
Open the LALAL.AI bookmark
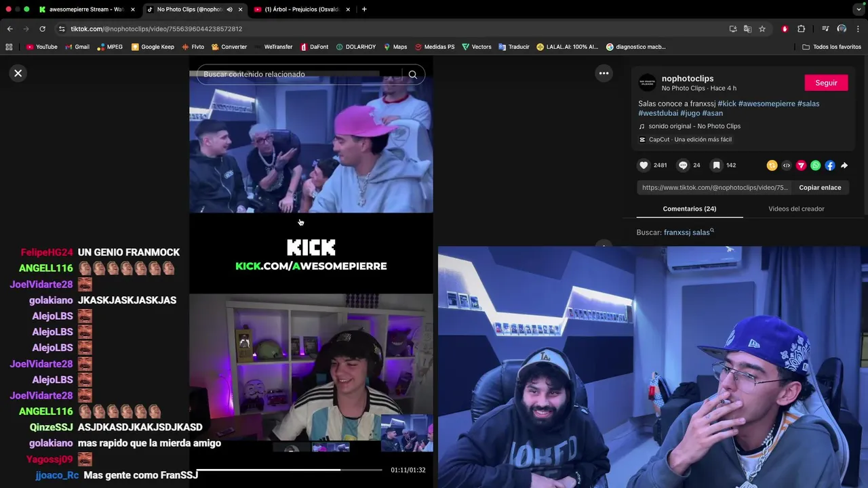coord(568,47)
